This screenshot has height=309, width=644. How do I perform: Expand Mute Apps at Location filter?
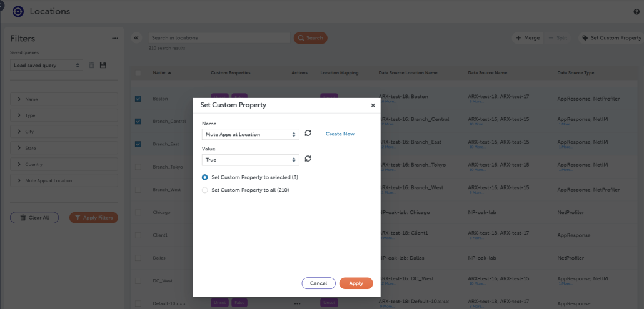(x=64, y=180)
